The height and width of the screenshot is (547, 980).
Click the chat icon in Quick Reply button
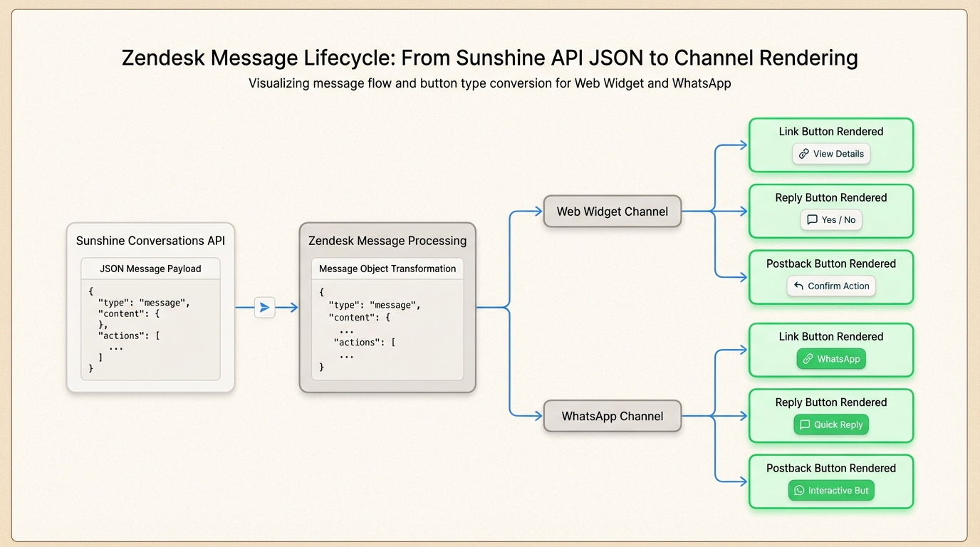tap(805, 425)
